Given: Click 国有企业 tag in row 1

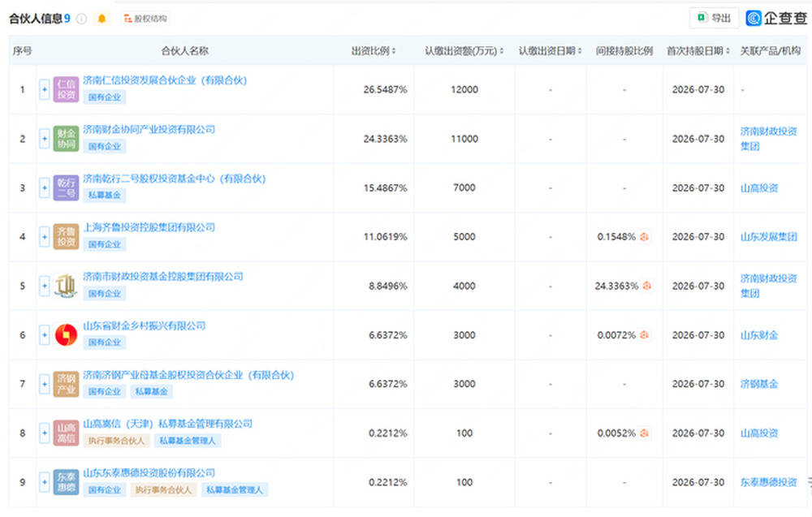Looking at the screenshot, I should 105,97.
